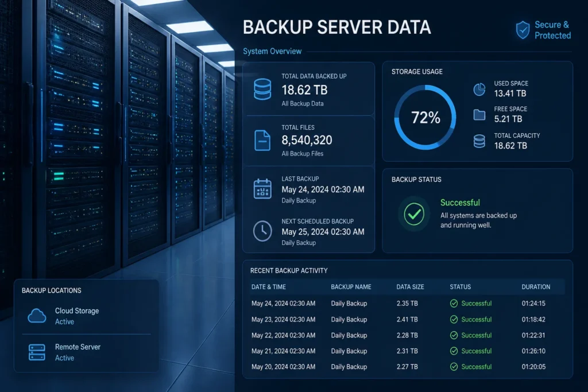Click the Cloud Storage cloud icon
The width and height of the screenshot is (588, 392).
(37, 316)
